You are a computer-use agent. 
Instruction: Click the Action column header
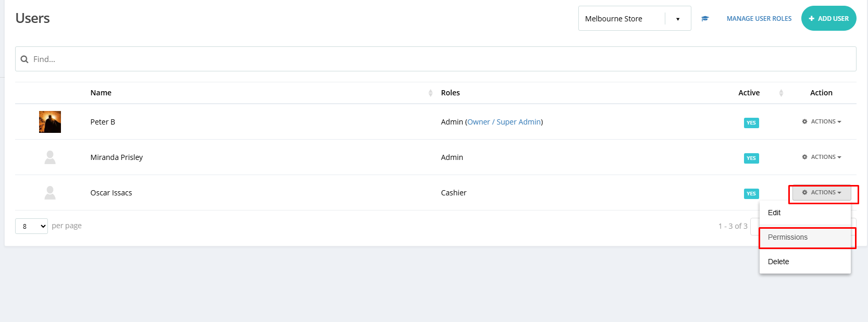821,93
